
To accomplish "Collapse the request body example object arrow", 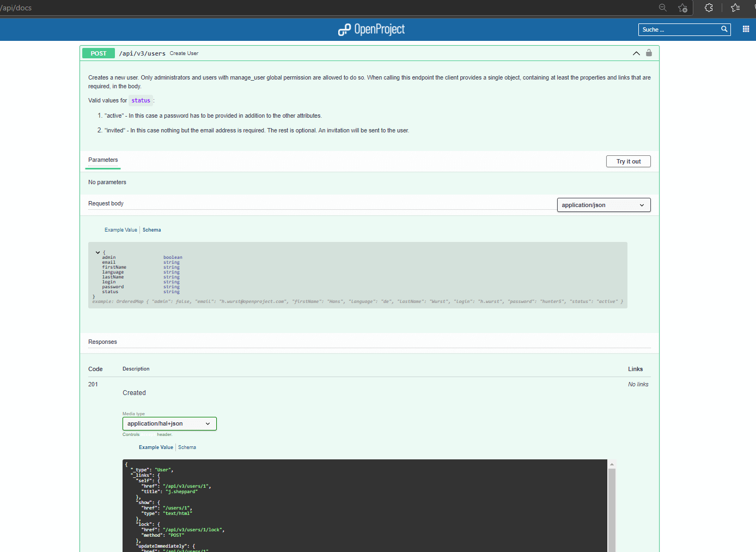I will pos(98,252).
